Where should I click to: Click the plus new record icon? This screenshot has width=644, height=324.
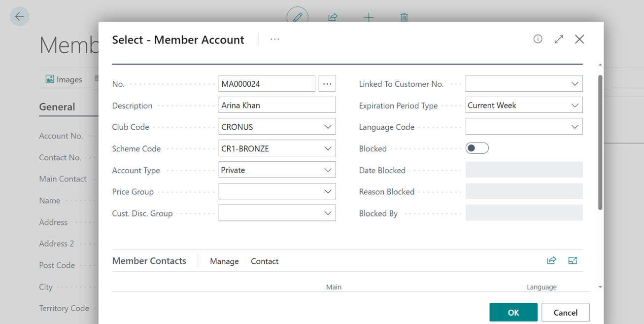click(369, 17)
